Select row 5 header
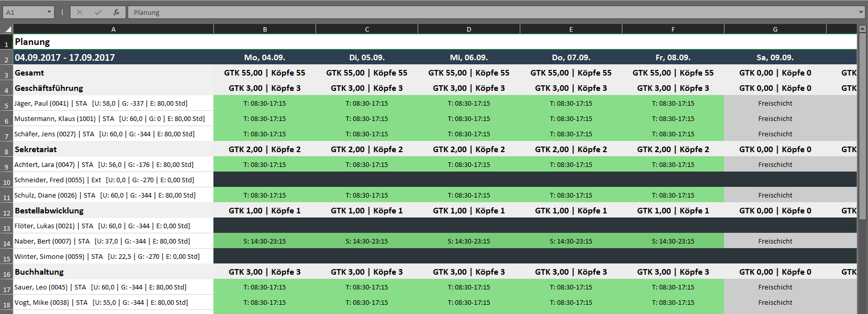Screen dimensions: 868x314 coord(7,103)
